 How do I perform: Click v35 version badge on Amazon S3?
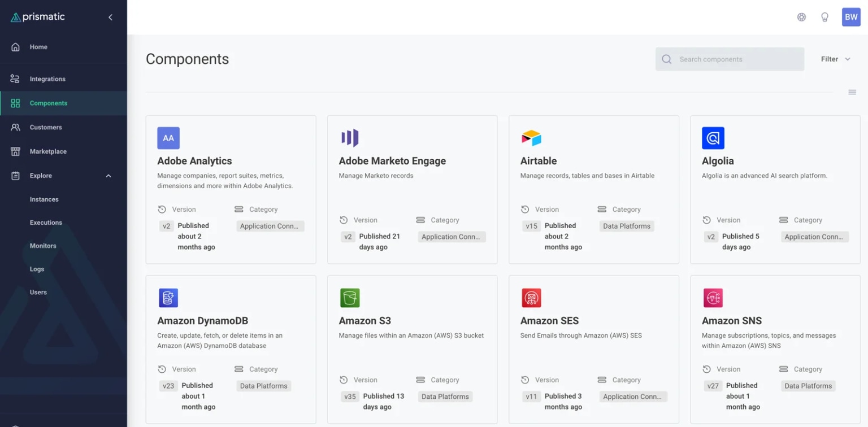pyautogui.click(x=350, y=396)
